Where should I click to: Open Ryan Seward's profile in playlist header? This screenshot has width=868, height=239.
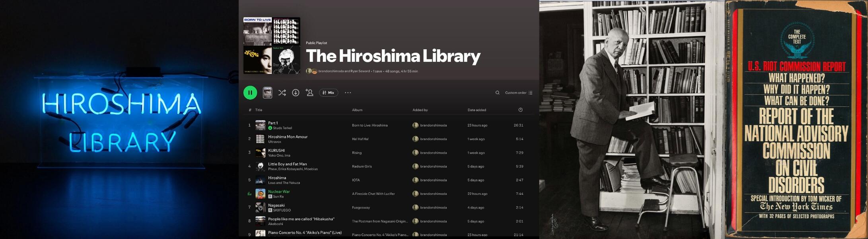(360, 71)
